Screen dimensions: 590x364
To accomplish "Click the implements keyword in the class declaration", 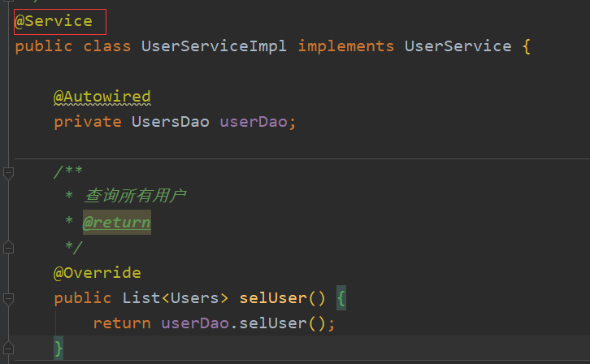I will coord(345,45).
